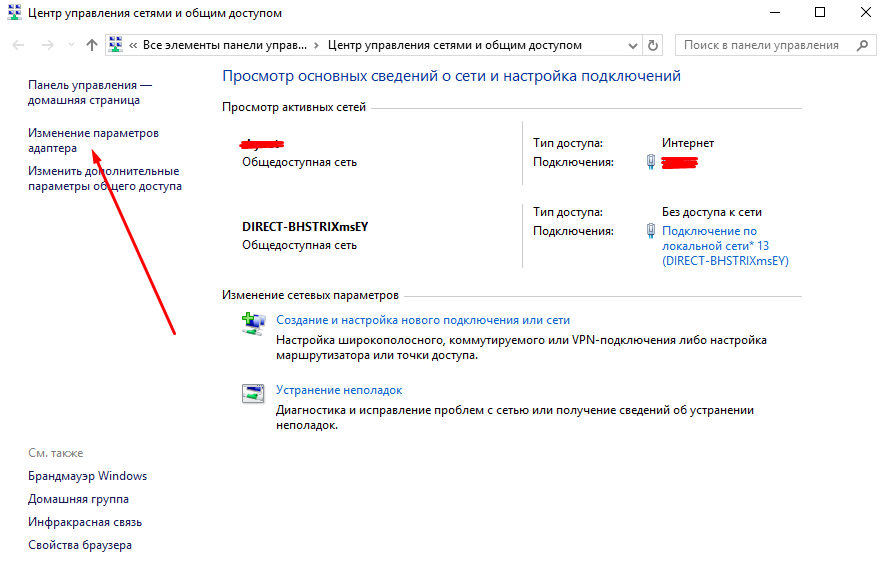Expand chevron after Все элементы панели управления
This screenshot has width=889, height=572.
point(317,45)
